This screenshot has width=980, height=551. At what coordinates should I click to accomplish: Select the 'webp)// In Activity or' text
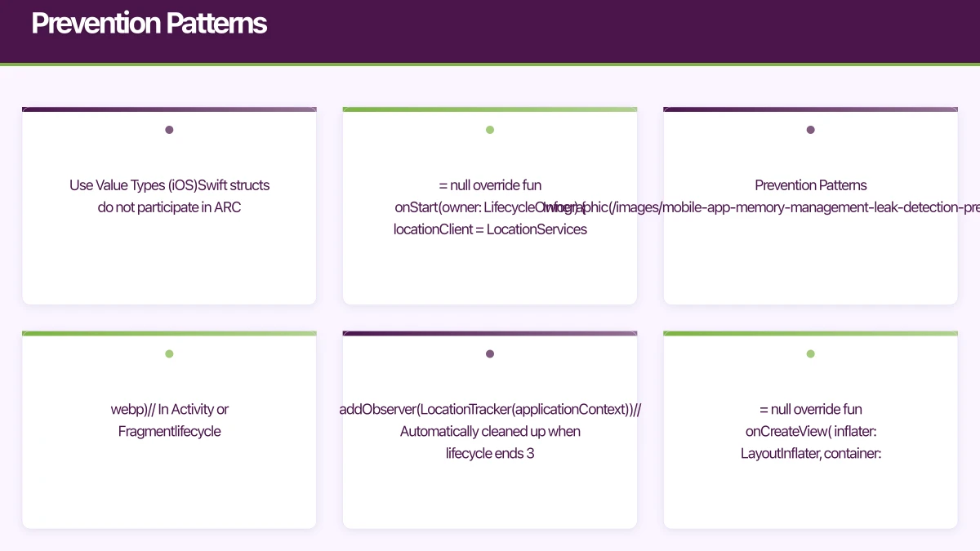[x=169, y=409]
